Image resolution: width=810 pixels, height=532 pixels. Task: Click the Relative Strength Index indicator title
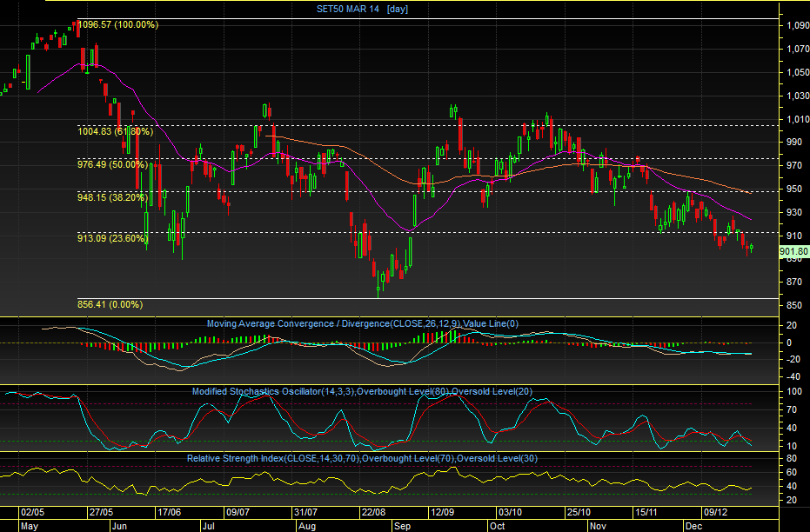click(362, 458)
